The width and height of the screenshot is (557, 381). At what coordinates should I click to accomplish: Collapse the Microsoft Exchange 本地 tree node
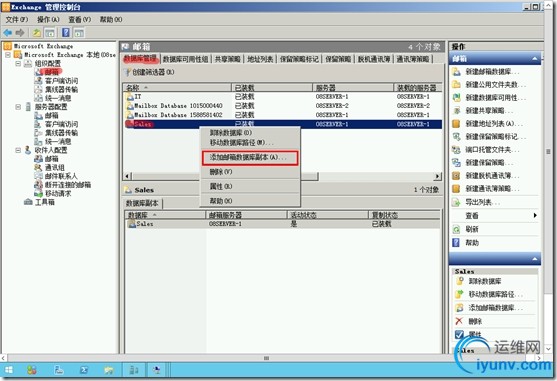8,55
